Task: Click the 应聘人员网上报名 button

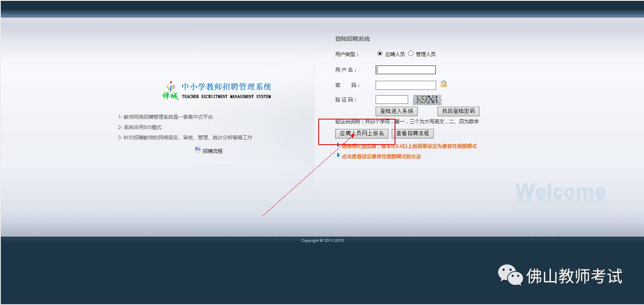Action: tap(362, 134)
